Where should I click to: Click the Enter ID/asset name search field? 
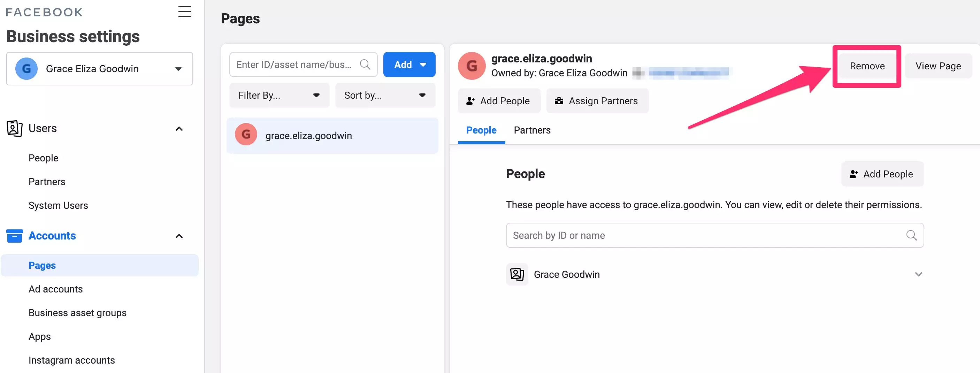[x=294, y=64]
